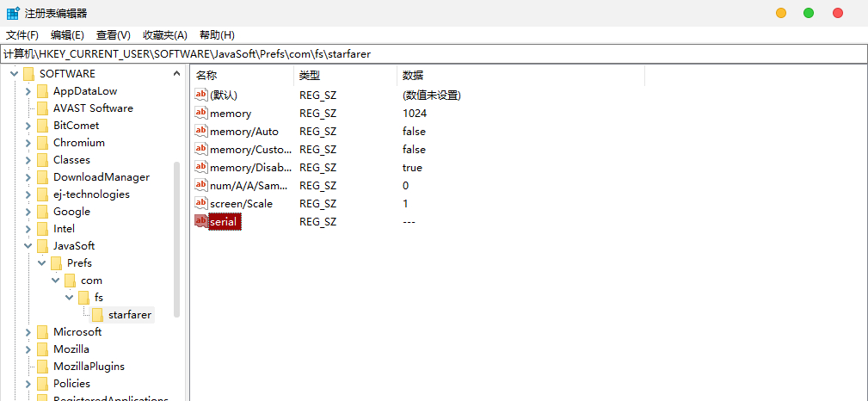Image resolution: width=868 pixels, height=401 pixels.
Task: Click the string icon of (默认) value
Action: tap(201, 95)
